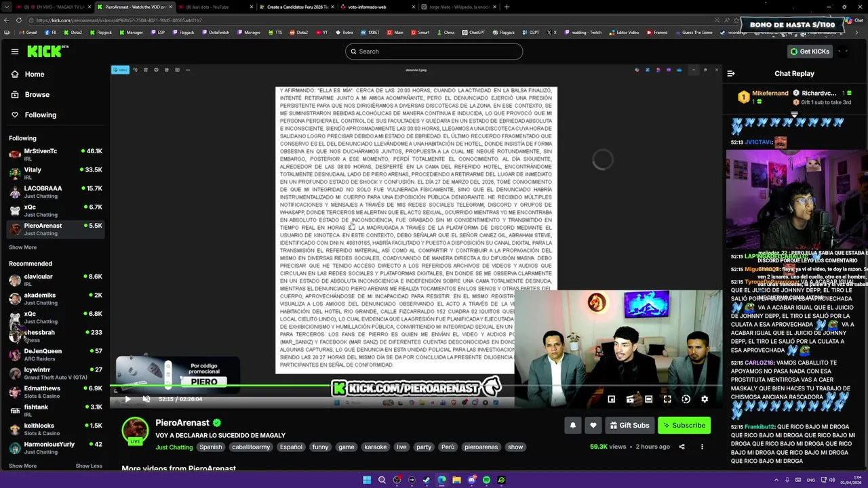Open akademiks recommended channel
The width and height of the screenshot is (868, 488).
click(x=56, y=299)
